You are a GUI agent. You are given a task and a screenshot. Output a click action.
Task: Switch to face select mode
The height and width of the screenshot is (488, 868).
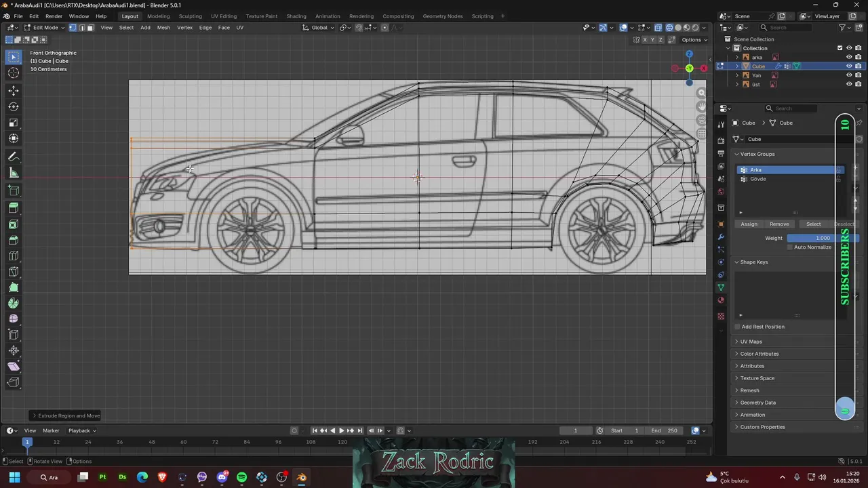pos(90,28)
